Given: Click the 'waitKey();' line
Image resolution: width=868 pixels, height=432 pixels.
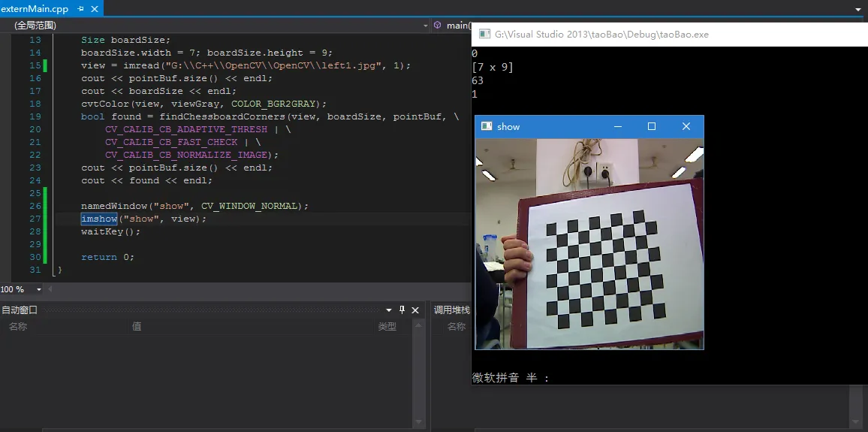Looking at the screenshot, I should coord(110,231).
